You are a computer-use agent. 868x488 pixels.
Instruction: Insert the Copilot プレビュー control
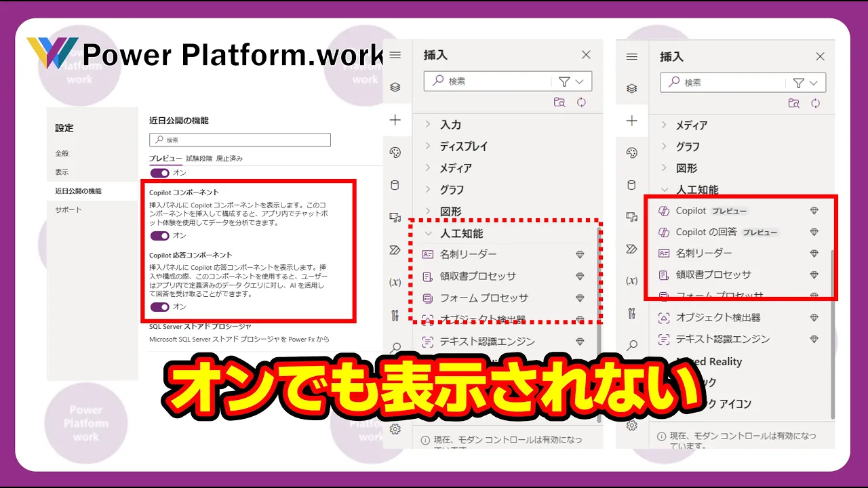pyautogui.click(x=738, y=211)
